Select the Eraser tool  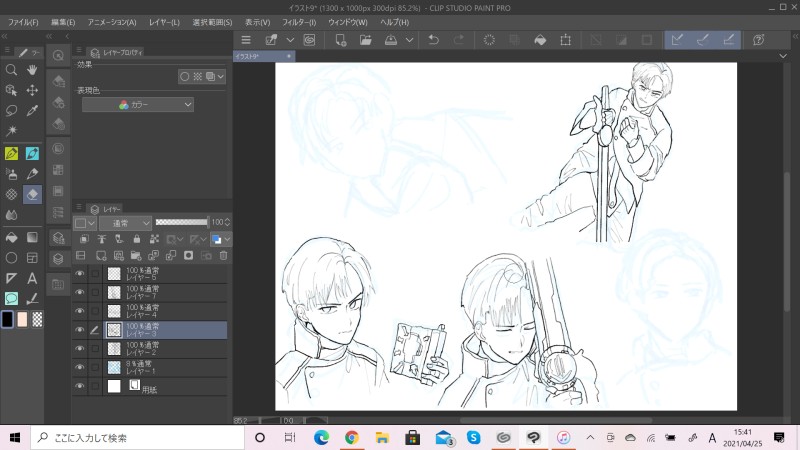click(33, 193)
